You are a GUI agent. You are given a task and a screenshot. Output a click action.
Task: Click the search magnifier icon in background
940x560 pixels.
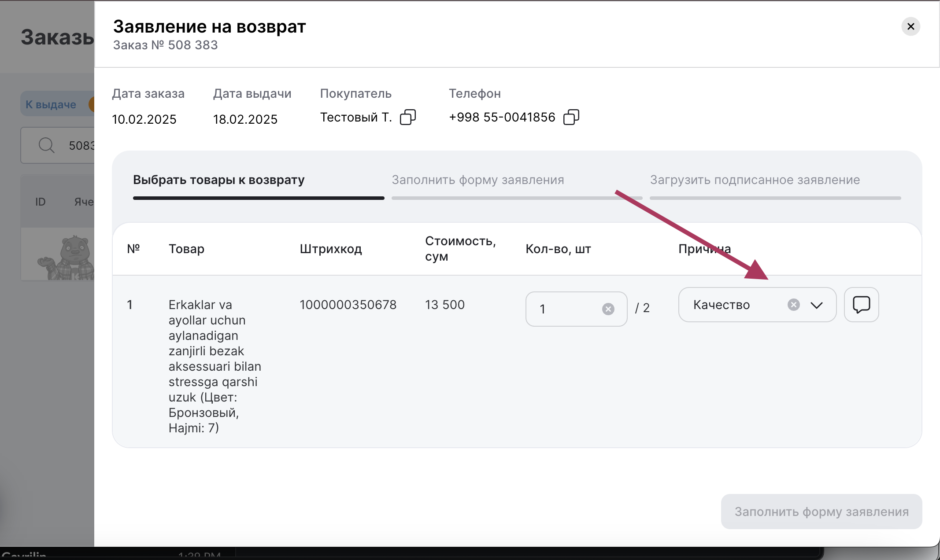point(46,145)
